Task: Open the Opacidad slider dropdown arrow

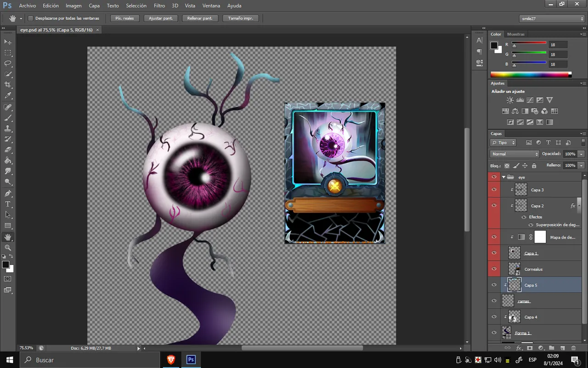Action: click(x=582, y=154)
